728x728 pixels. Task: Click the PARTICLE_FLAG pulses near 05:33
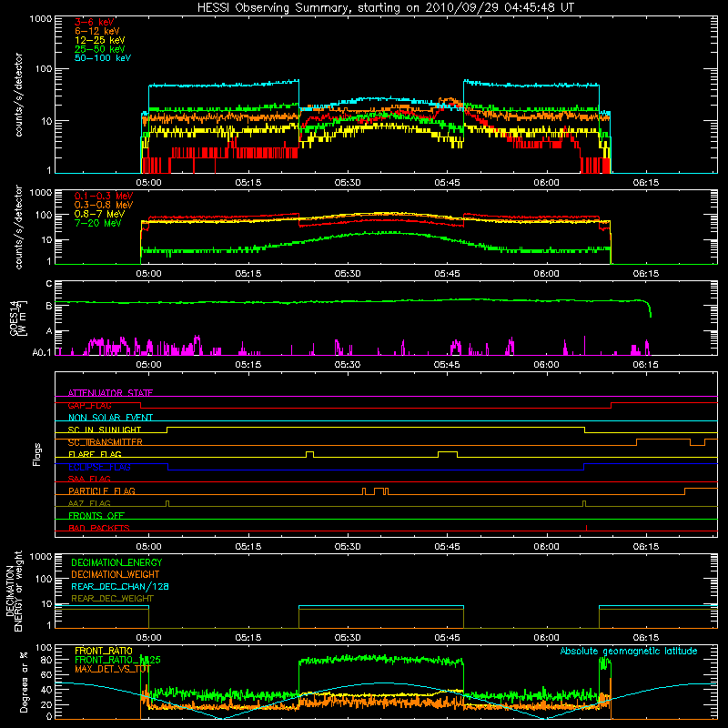(x=376, y=491)
